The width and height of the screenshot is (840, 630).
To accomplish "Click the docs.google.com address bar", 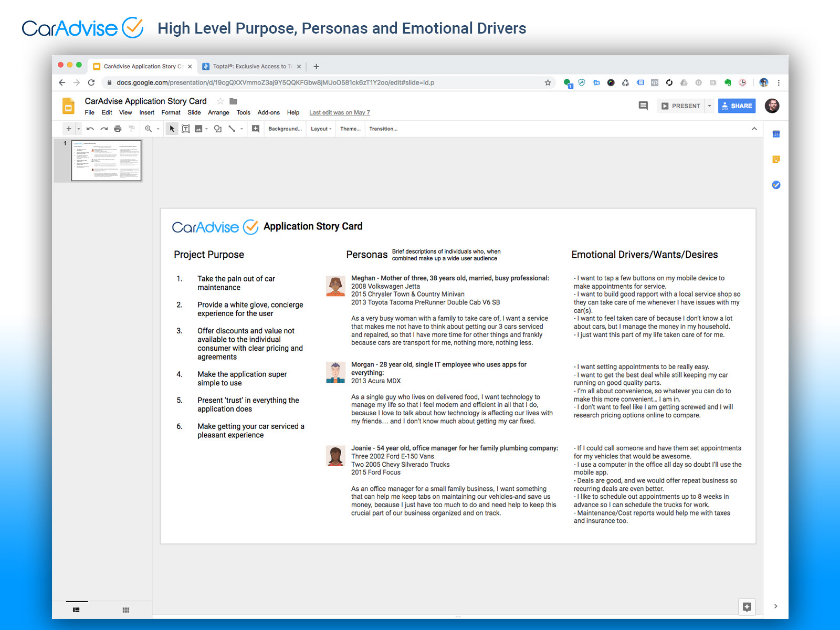I will tap(328, 82).
